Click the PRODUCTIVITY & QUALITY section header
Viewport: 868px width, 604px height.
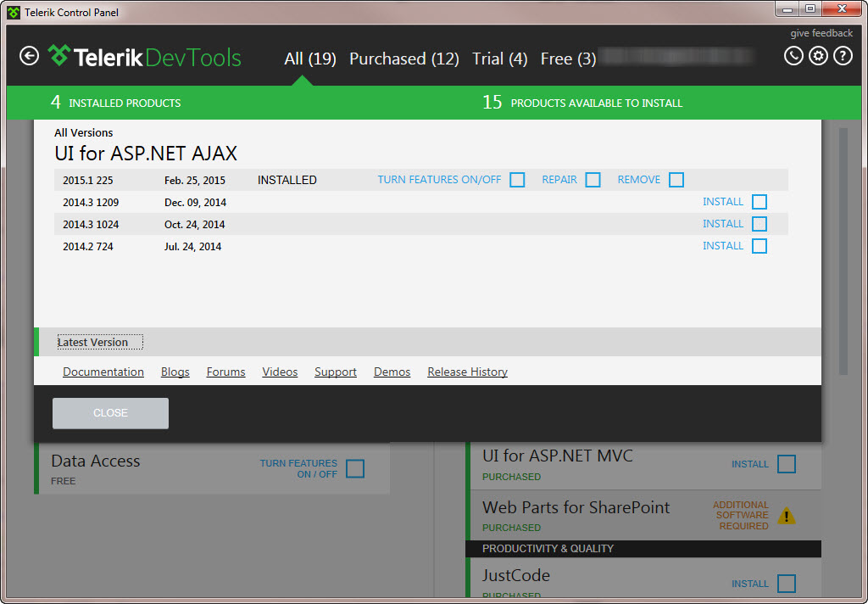643,549
